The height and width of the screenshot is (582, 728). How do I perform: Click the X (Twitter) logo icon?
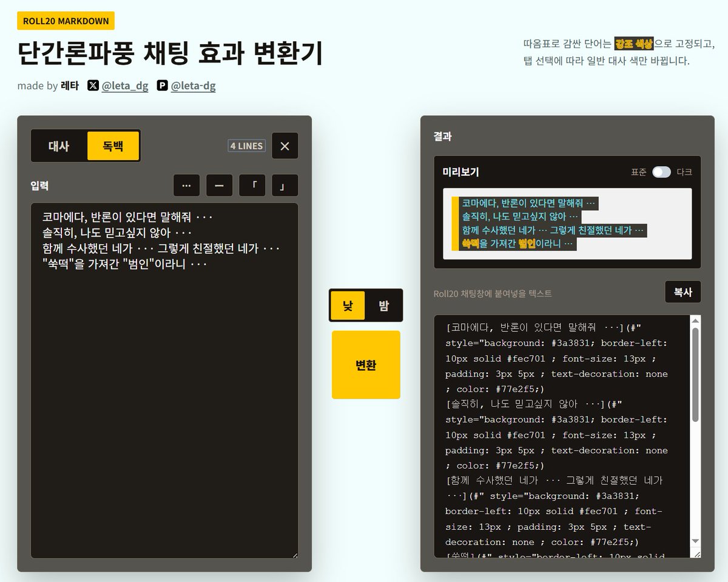tap(93, 85)
